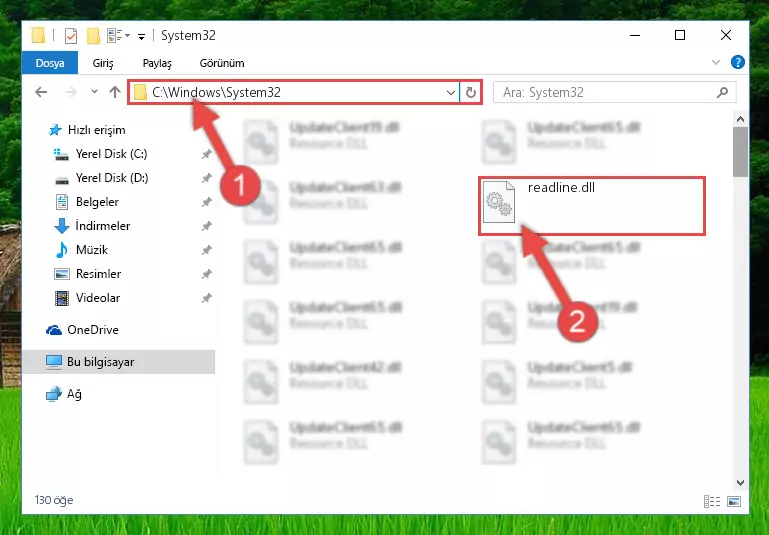Click the pin icon next to Resimler

[x=206, y=274]
